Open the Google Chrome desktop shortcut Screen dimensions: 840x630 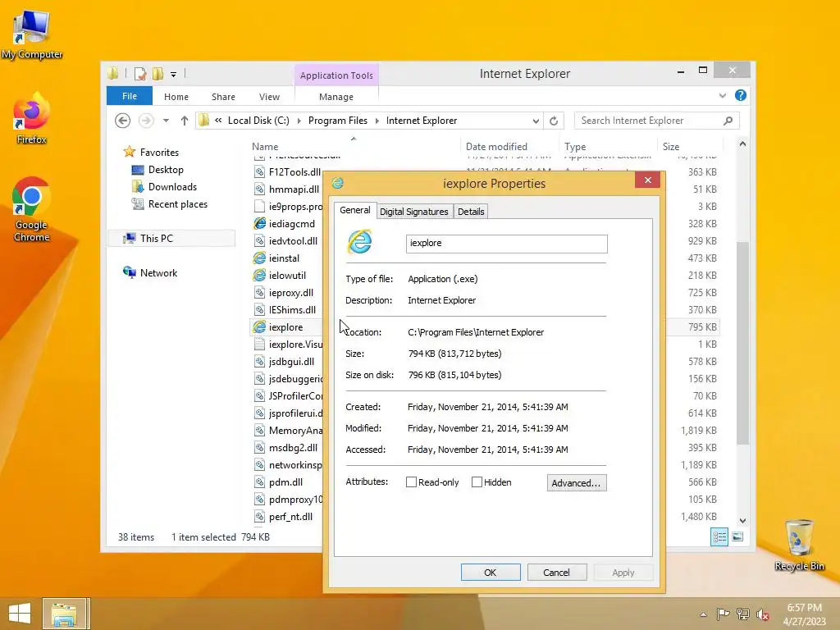pos(32,209)
